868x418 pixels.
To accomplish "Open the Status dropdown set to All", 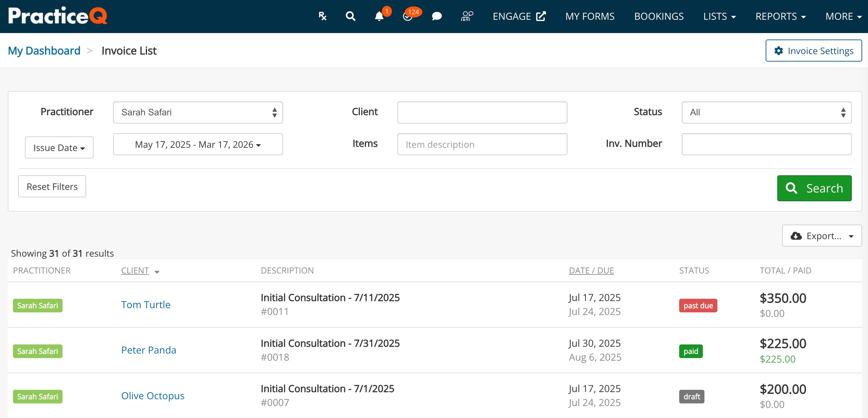I will point(766,112).
